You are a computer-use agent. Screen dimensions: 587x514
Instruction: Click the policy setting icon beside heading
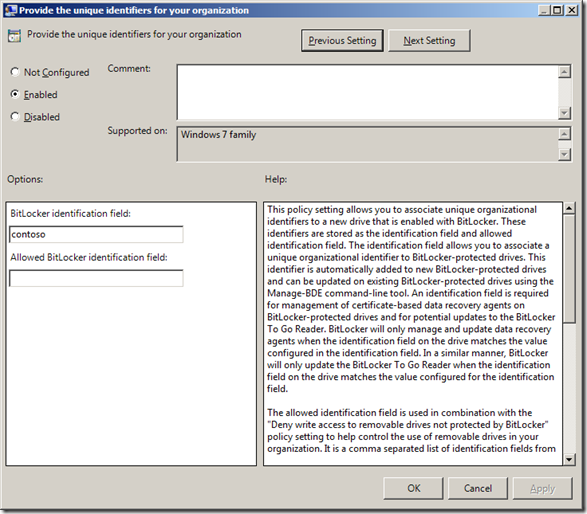[14, 36]
